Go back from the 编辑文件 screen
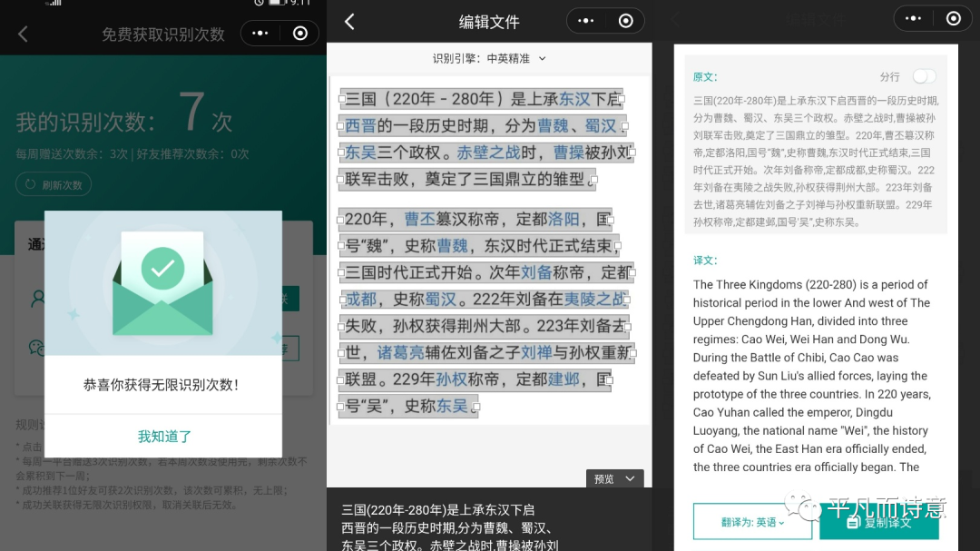This screenshot has height=551, width=980. coord(350,22)
